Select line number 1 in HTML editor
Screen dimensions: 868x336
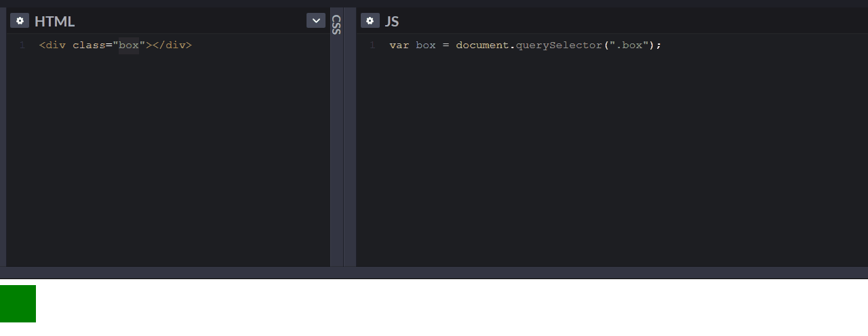tap(22, 45)
